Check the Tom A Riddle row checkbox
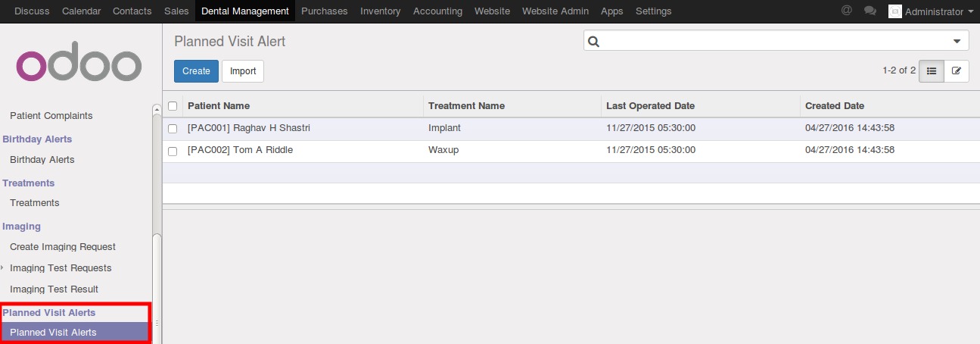Screen dimensions: 980x344 tap(173, 151)
